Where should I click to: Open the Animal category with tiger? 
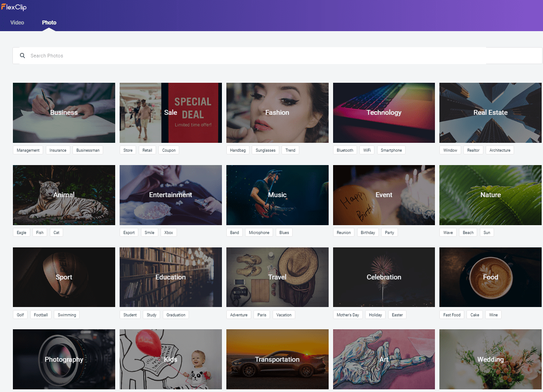[64, 195]
